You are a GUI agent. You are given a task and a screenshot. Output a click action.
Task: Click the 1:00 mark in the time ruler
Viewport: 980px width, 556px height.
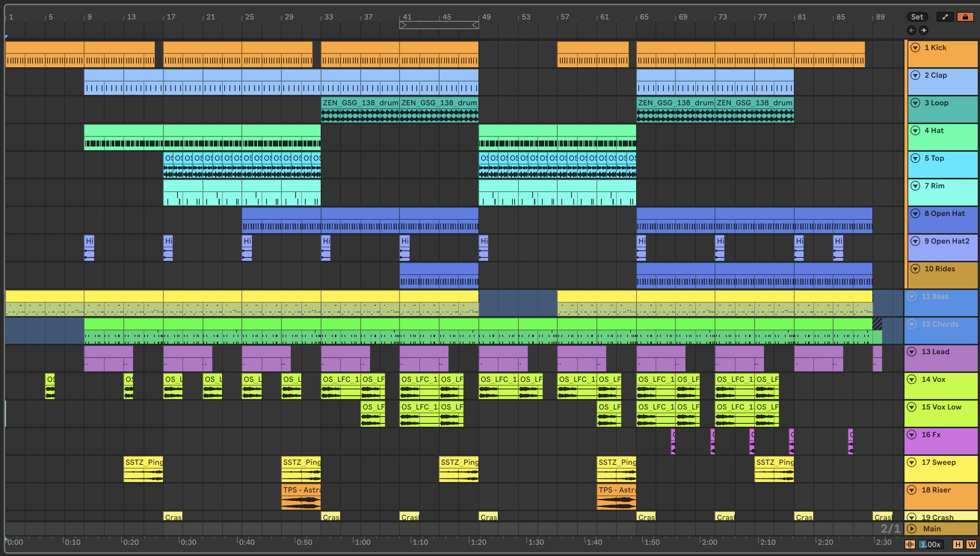(x=362, y=542)
